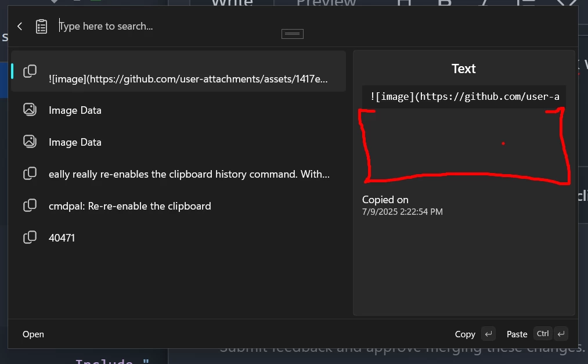
Task: Click the preview text starting with ![image](https://github.com
Action: (464, 96)
